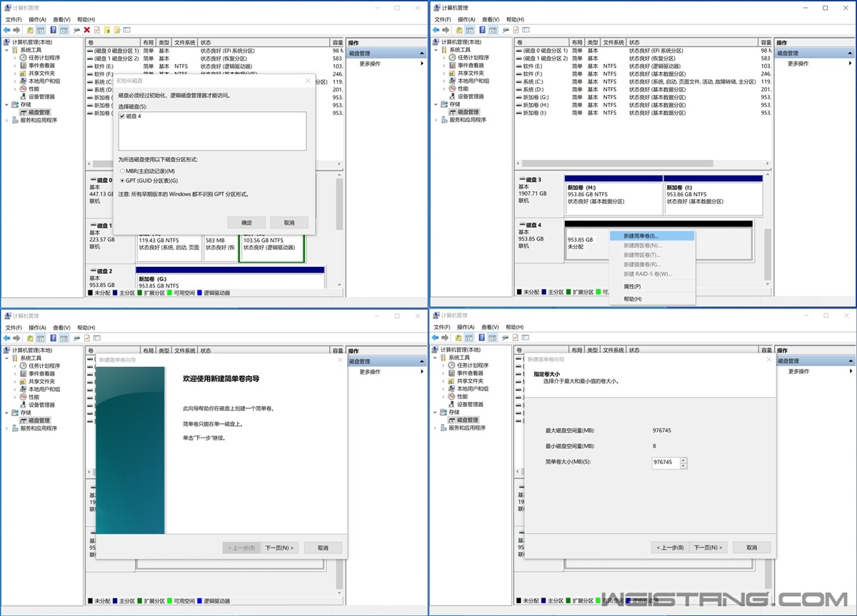The width and height of the screenshot is (857, 616).
Task: Click 取消 in Initialize Disk dialog
Action: pos(289,223)
